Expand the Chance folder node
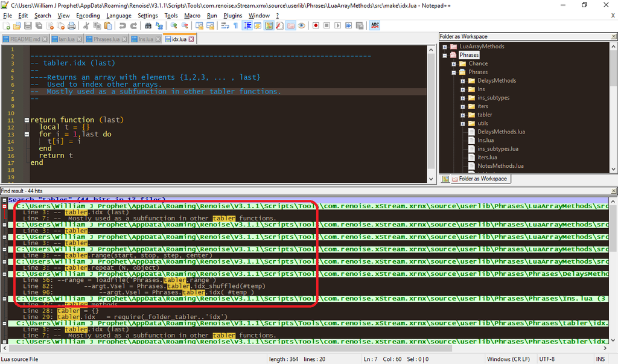Screen dimensions: 618x364 [x=454, y=64]
